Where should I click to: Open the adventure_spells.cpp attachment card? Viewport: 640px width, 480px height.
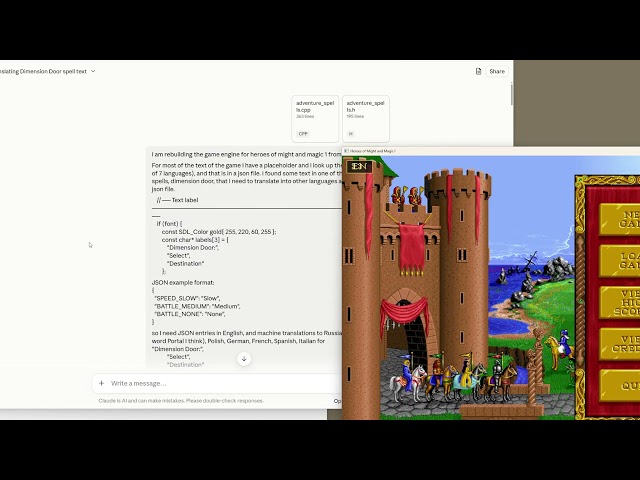pos(315,119)
